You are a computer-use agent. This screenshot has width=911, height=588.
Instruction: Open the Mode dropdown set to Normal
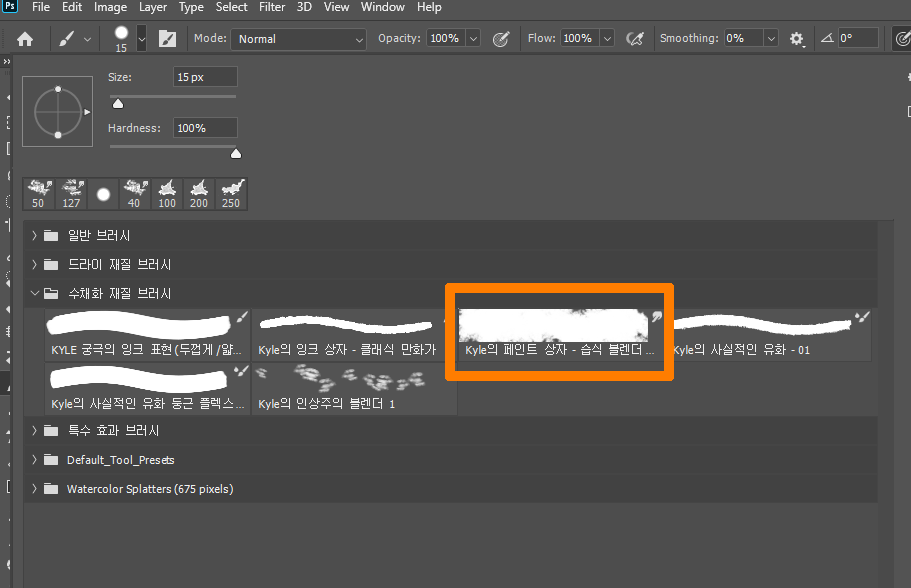[299, 39]
